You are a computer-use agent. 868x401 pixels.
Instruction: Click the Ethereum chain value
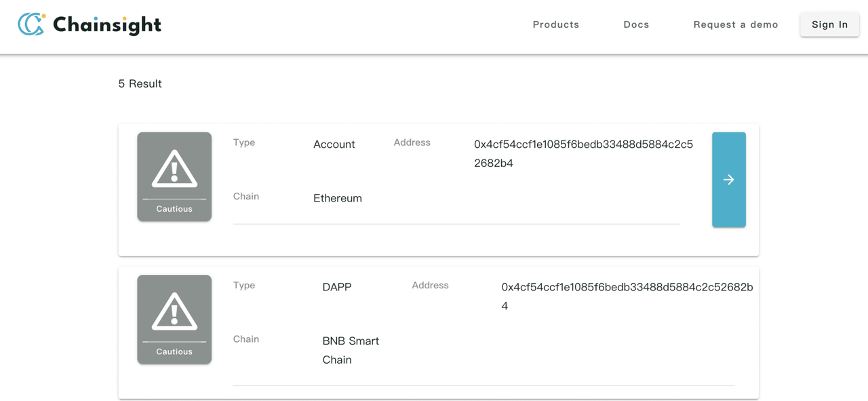(x=337, y=198)
